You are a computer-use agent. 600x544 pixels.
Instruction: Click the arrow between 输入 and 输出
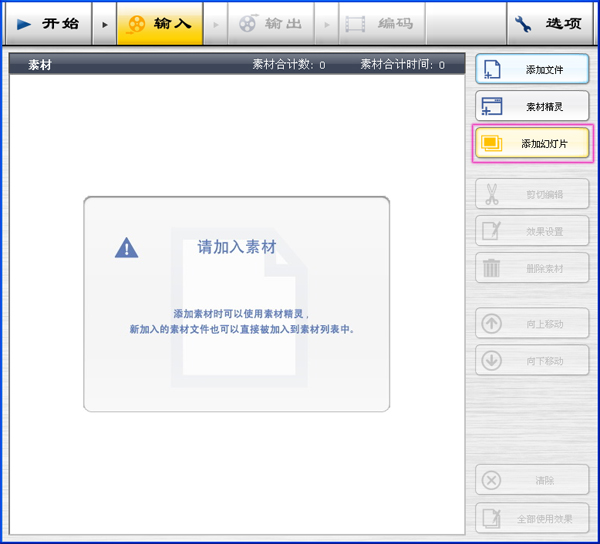(x=216, y=24)
